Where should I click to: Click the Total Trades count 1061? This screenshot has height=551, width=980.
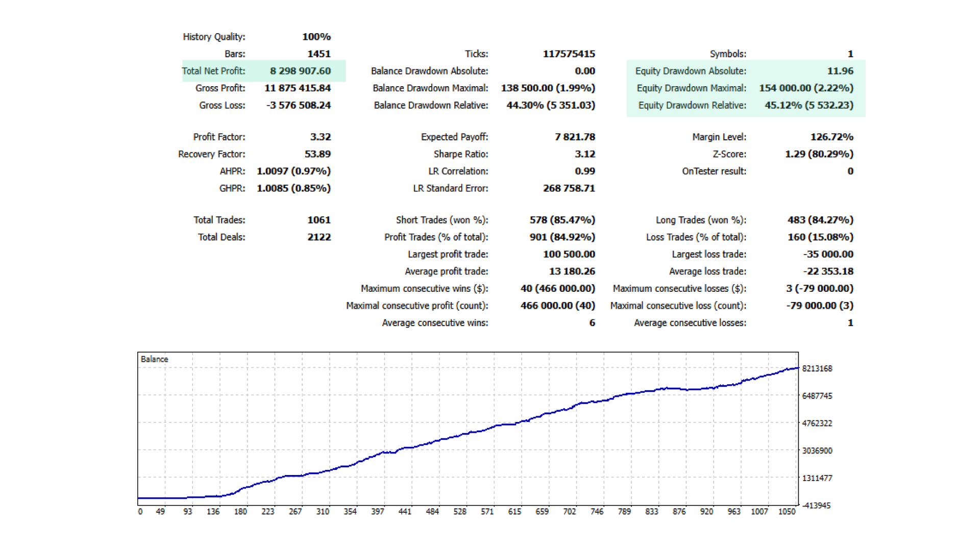tap(318, 220)
